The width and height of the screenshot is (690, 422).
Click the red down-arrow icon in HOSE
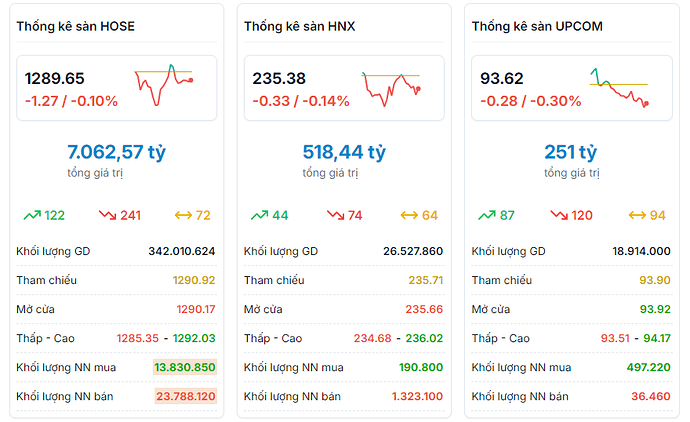[x=107, y=215]
